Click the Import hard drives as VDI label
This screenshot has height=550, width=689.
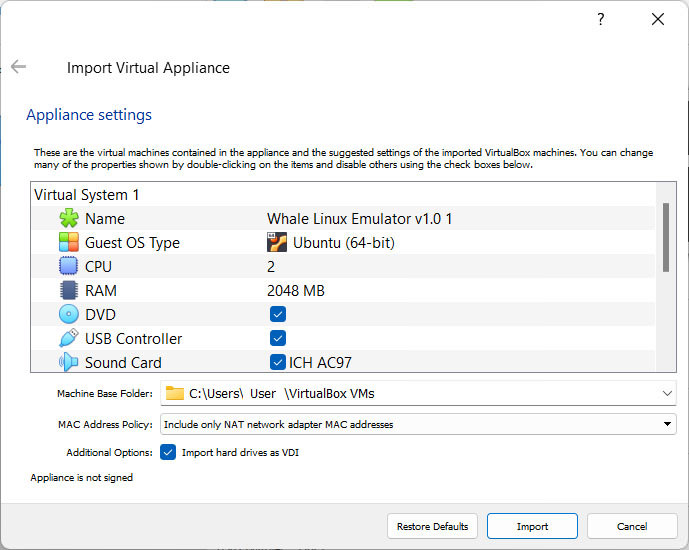point(240,452)
